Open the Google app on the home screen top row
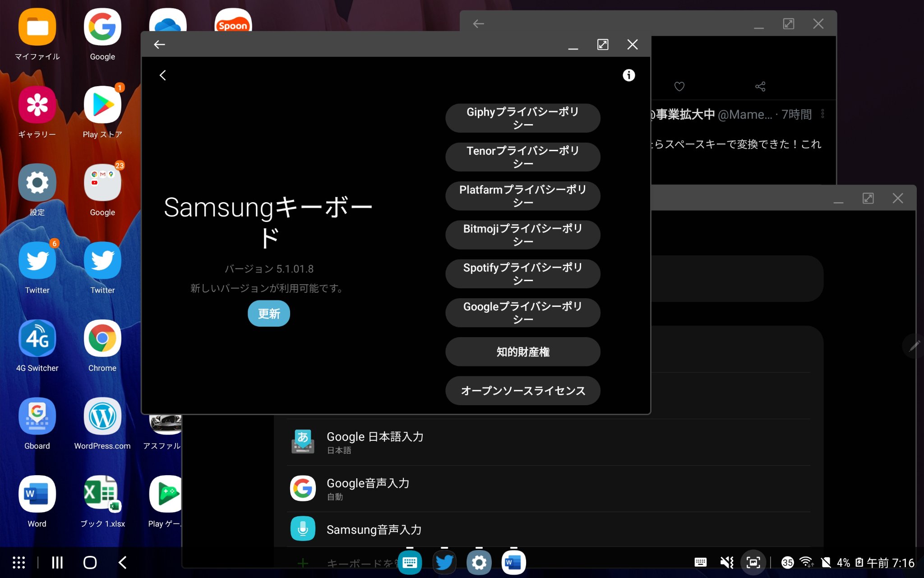The width and height of the screenshot is (924, 578). (x=102, y=27)
